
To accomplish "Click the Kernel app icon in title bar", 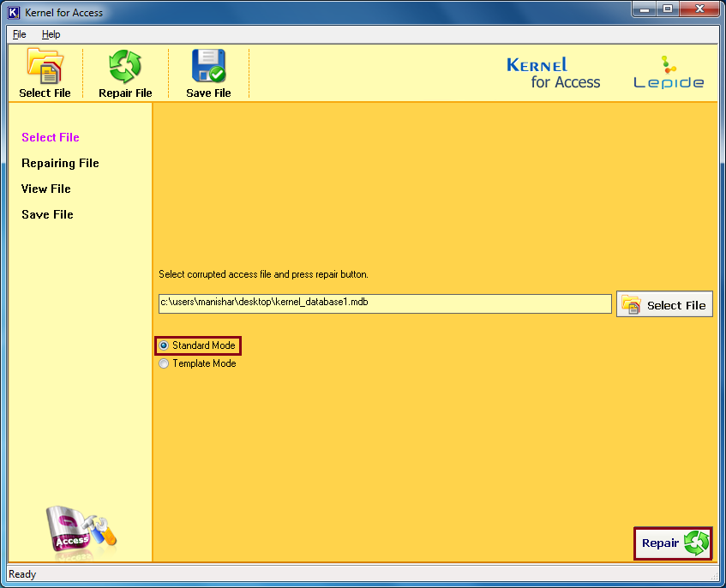I will click(x=14, y=13).
